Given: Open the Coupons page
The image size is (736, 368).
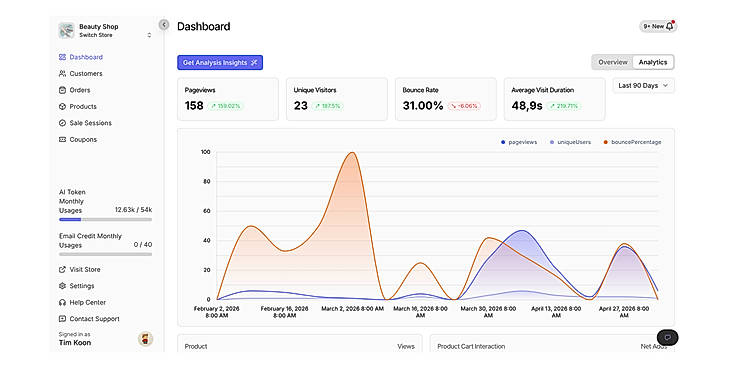Looking at the screenshot, I should pos(83,139).
